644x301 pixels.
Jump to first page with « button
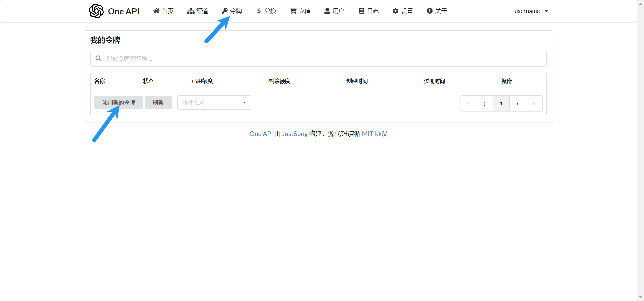click(468, 104)
